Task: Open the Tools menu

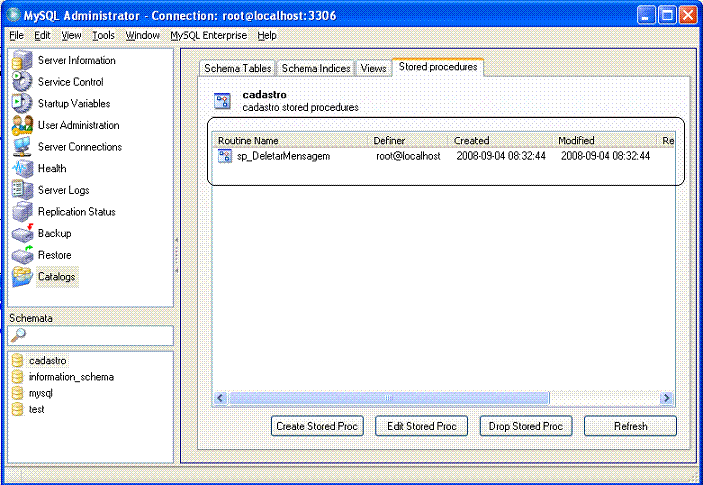Action: pos(104,35)
